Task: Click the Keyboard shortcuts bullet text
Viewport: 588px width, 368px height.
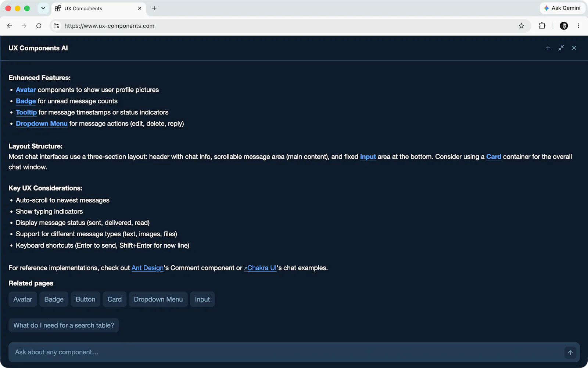Action: [x=103, y=245]
